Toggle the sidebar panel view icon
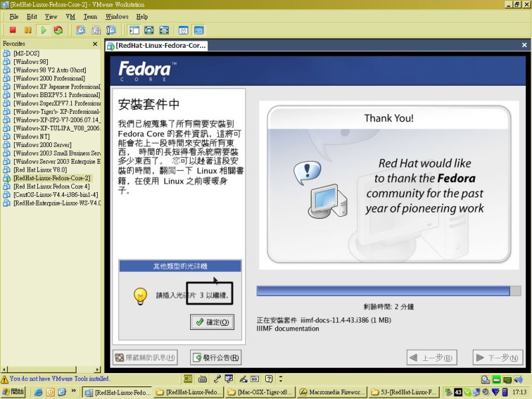This screenshot has height=399, width=532. click(134, 30)
